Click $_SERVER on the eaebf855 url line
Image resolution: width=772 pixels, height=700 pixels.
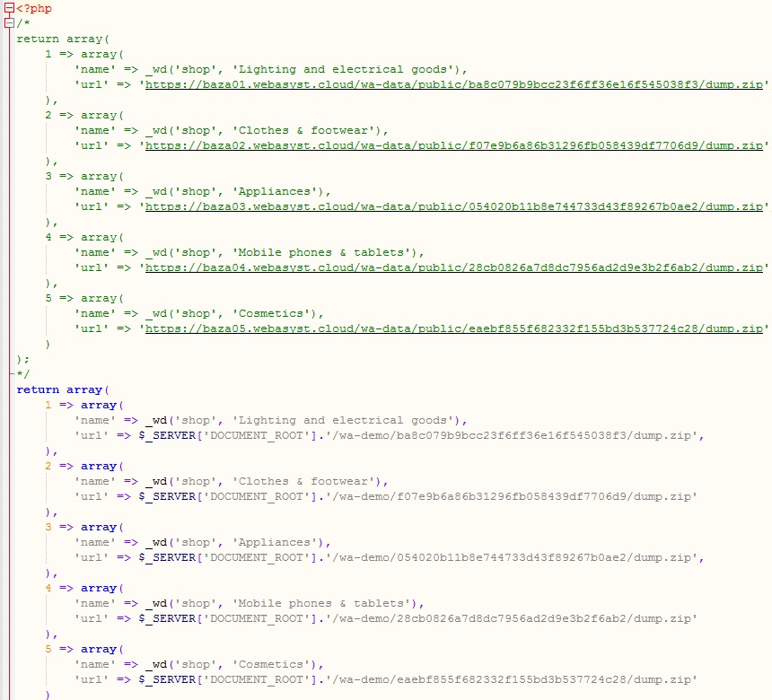(x=167, y=680)
